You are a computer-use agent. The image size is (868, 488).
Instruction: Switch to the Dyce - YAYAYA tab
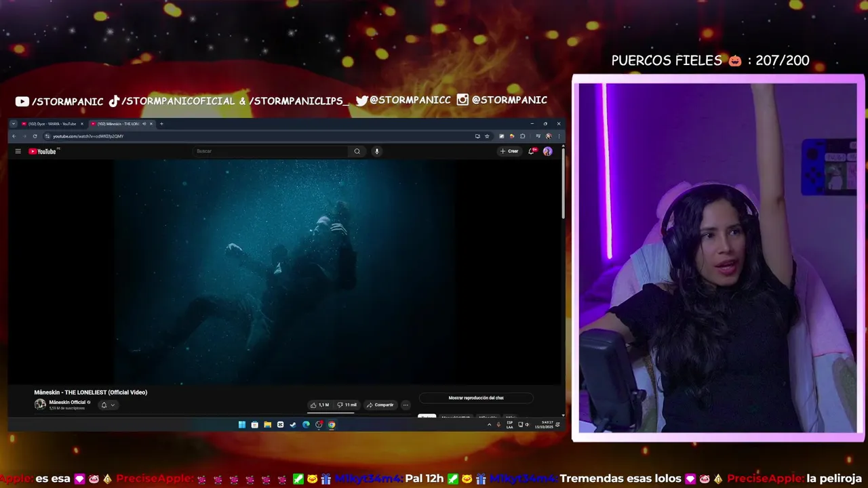coord(52,123)
